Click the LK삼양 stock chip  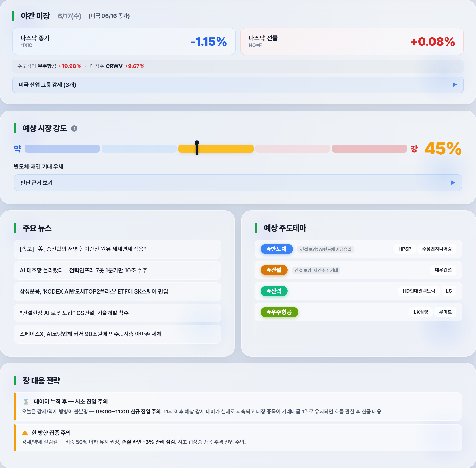[x=421, y=312]
